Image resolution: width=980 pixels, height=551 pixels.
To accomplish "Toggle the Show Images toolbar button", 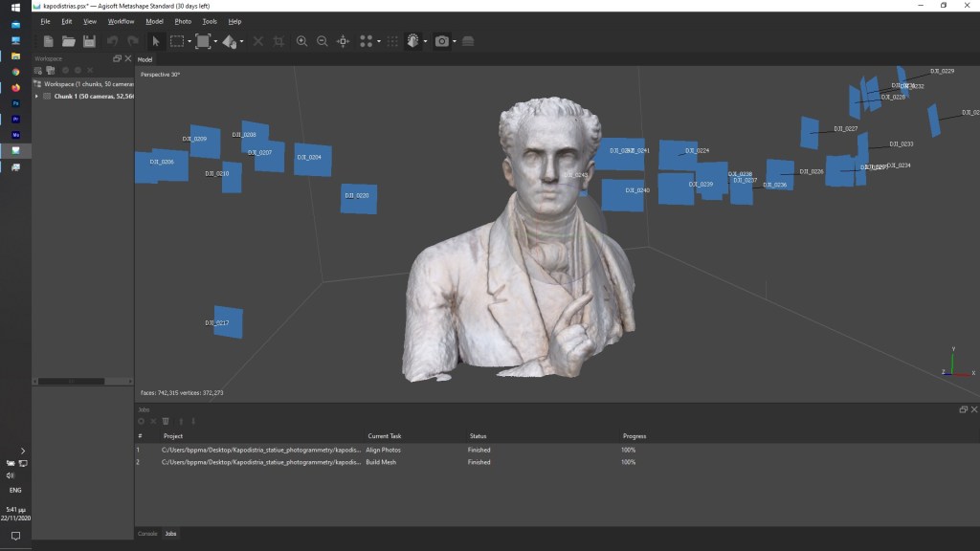I will [x=468, y=41].
